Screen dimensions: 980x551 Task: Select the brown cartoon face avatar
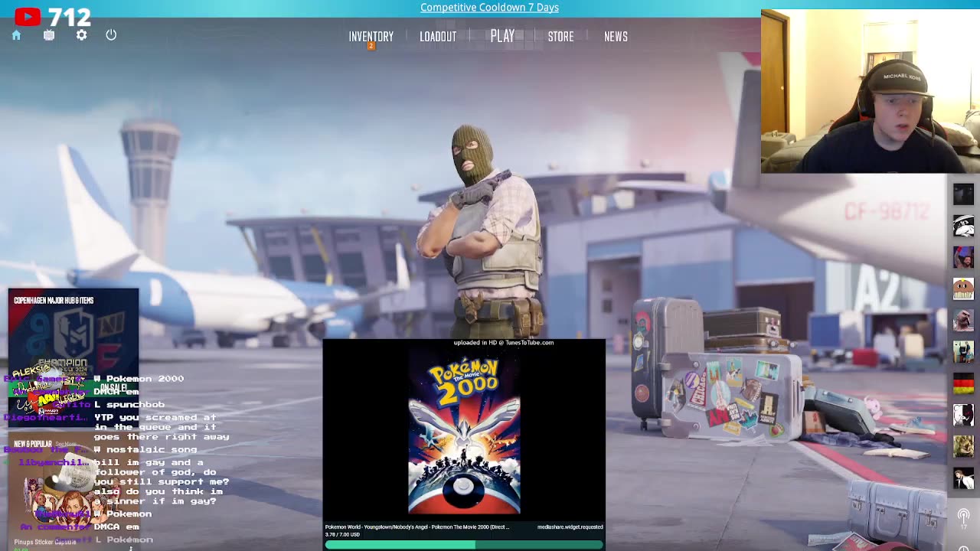(963, 289)
